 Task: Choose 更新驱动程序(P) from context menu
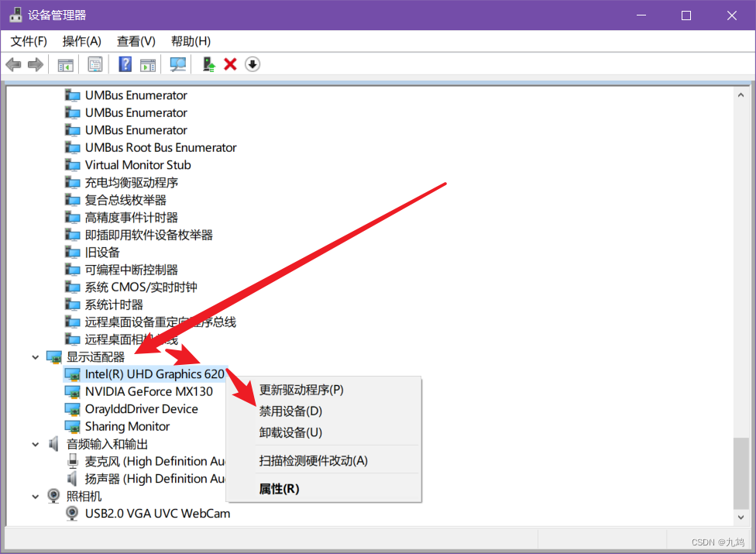[324, 390]
